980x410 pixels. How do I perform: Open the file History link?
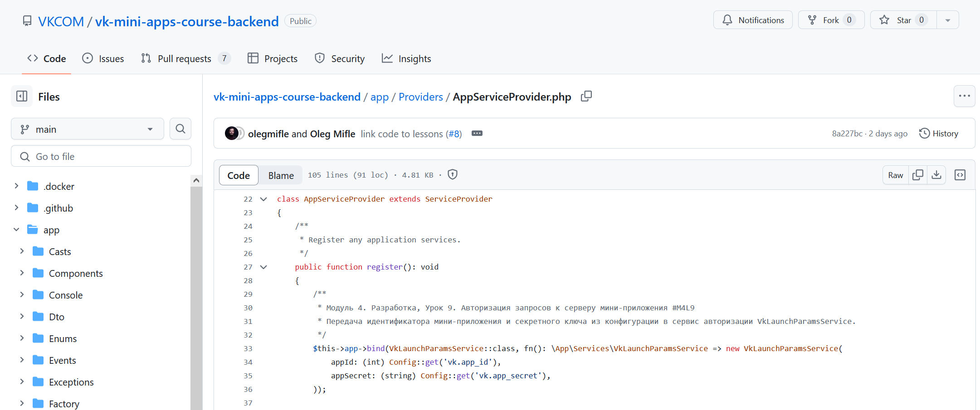(939, 134)
